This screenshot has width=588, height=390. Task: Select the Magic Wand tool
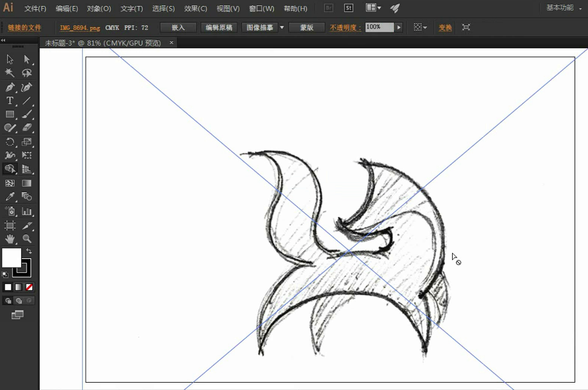pos(10,73)
